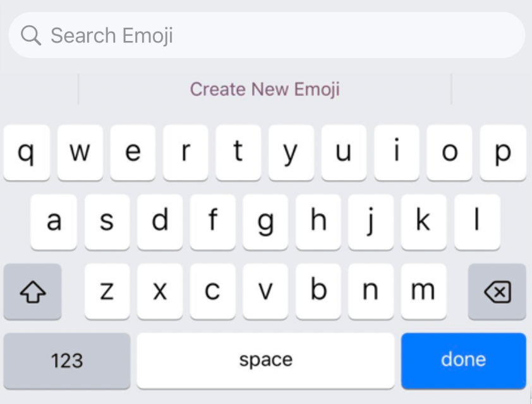
Task: Tap the letter m key
Action: [423, 292]
